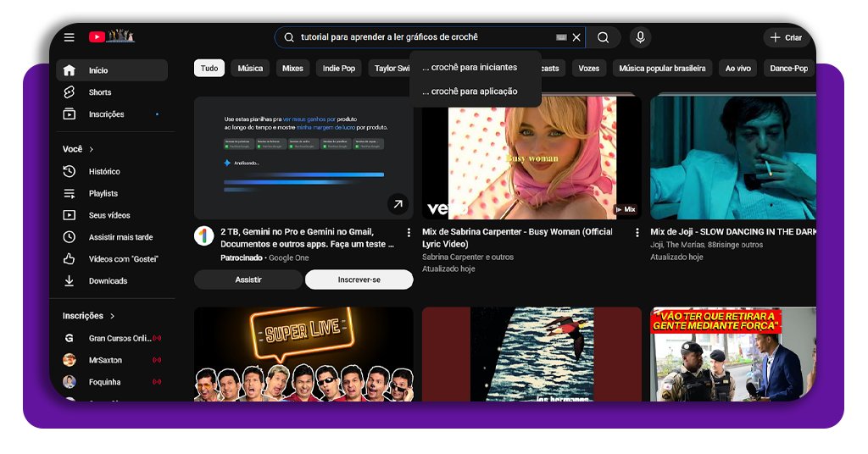The height and width of the screenshot is (454, 868).
Task: Clear the search text with X
Action: [576, 37]
